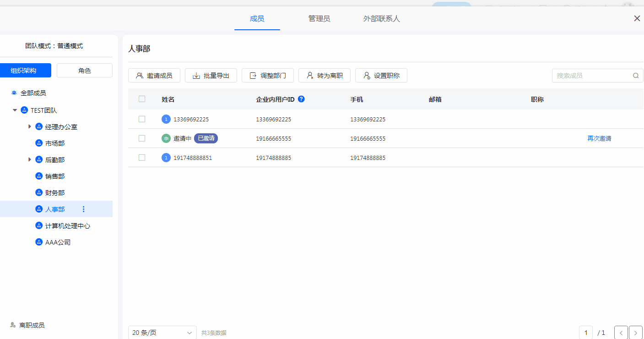Image resolution: width=644 pixels, height=339 pixels.
Task: Click the 全部成员 people icon
Action: [14, 93]
